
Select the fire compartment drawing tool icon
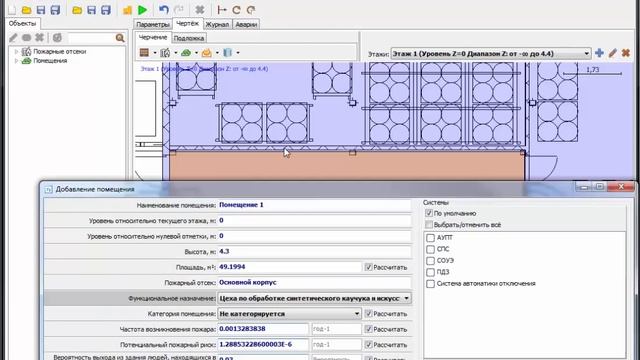tap(165, 52)
